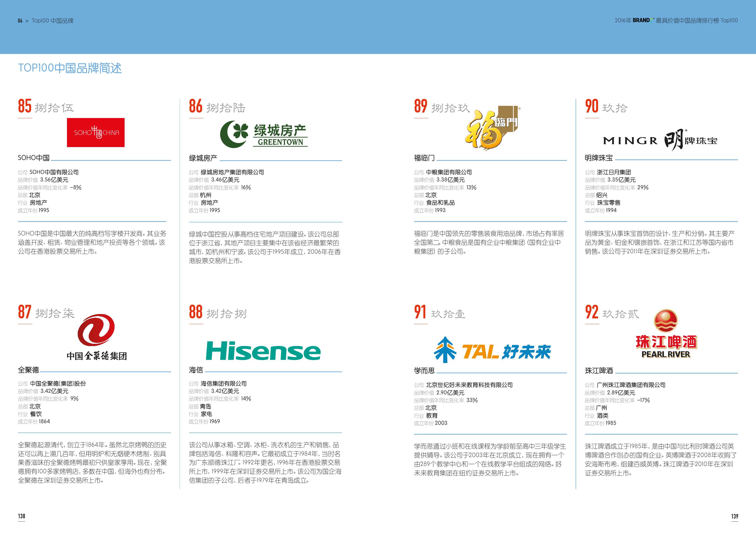The image size is (756, 535).
Task: Click the 中国全聚德集团 red swirl logo
Action: point(96,337)
